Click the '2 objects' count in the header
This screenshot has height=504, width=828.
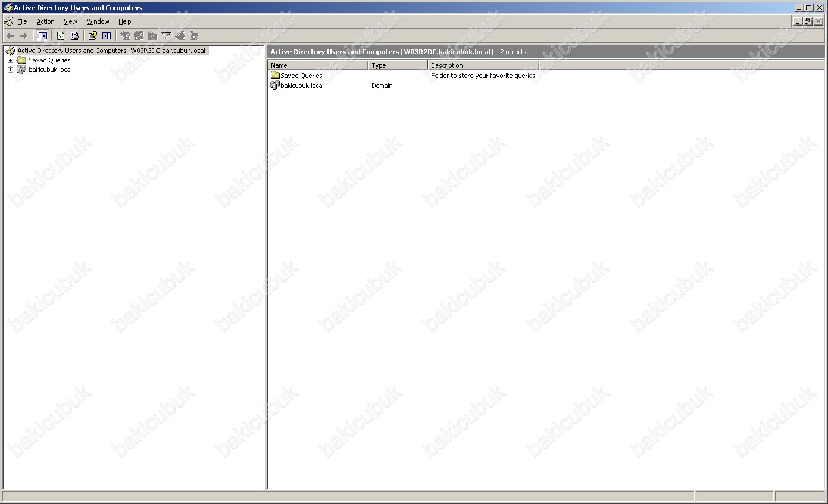(513, 52)
